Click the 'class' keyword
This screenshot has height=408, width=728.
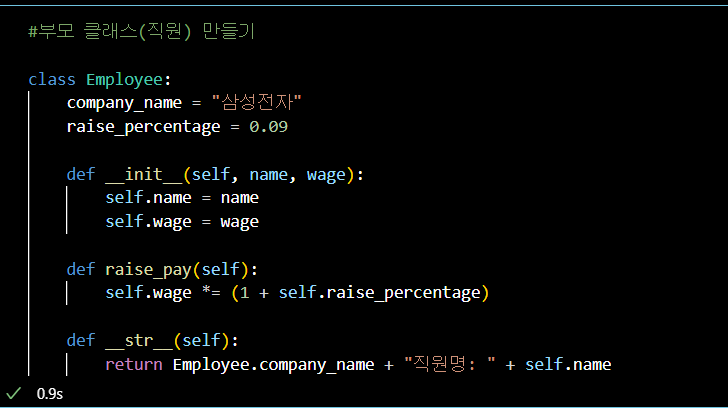[x=52, y=80]
